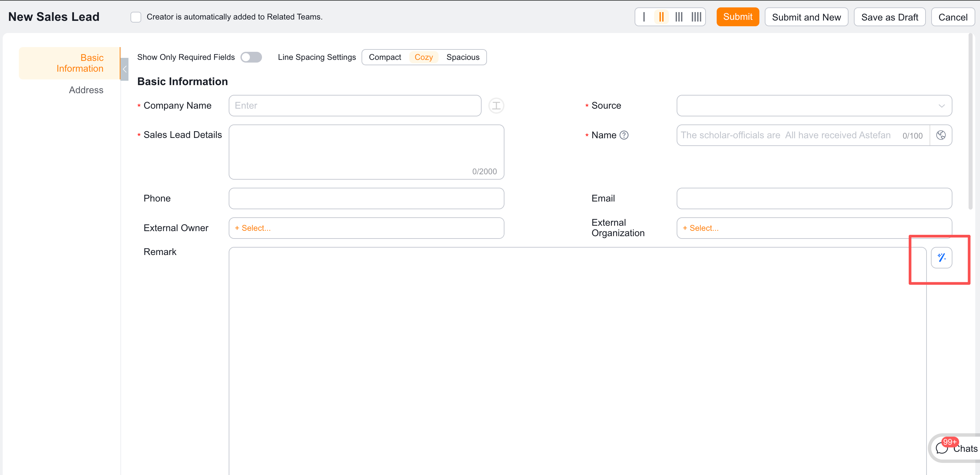Viewport: 980px width, 475px height.
Task: Click Save as Draft button
Action: [x=890, y=17]
